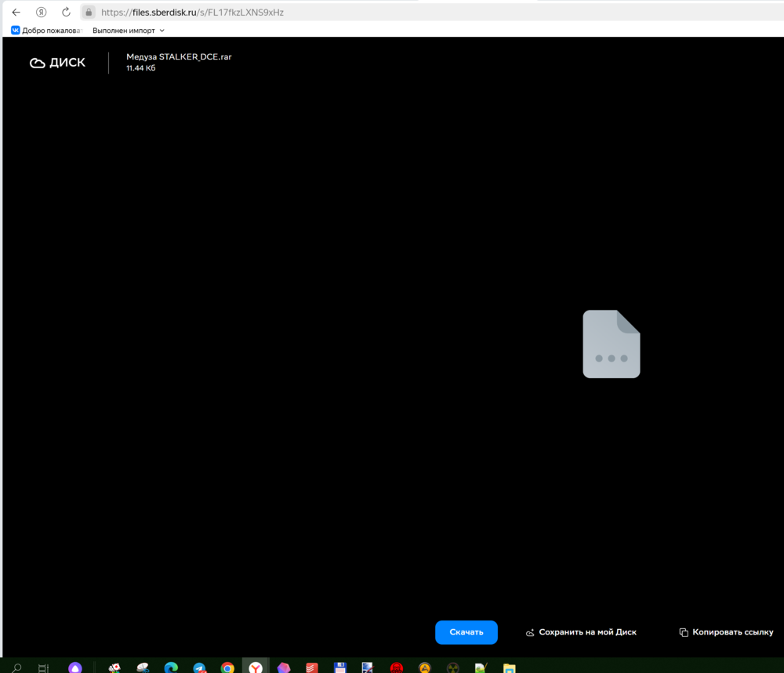The image size is (784, 673).
Task: Open the VK 'Добро пожалова' bookmark
Action: (46, 31)
